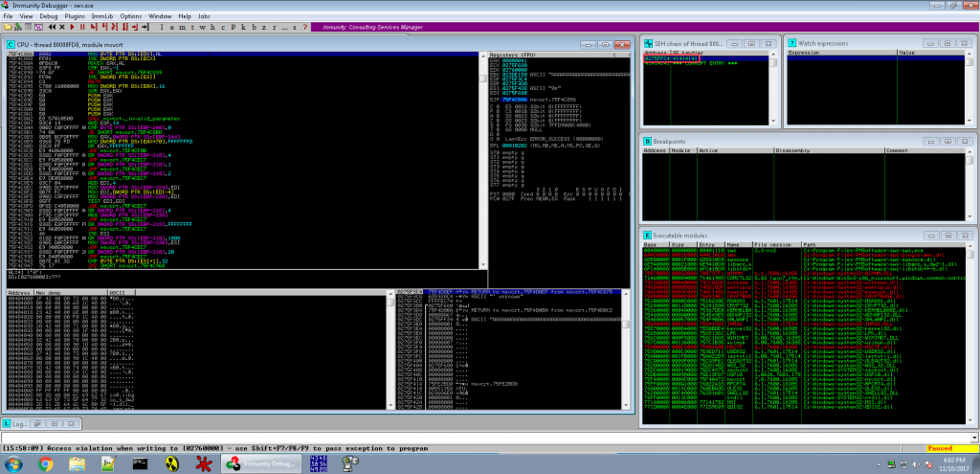Click the Execute till return toolbar icon

(135, 28)
